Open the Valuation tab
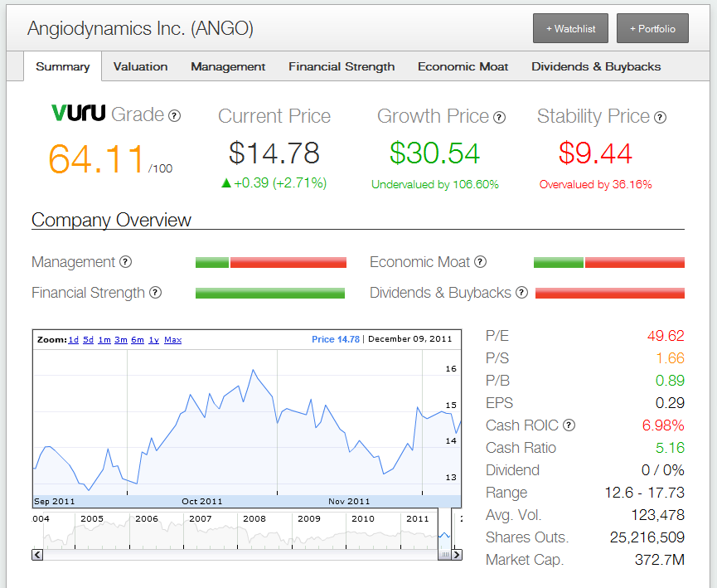Viewport: 717px width, 588px height. [x=140, y=67]
